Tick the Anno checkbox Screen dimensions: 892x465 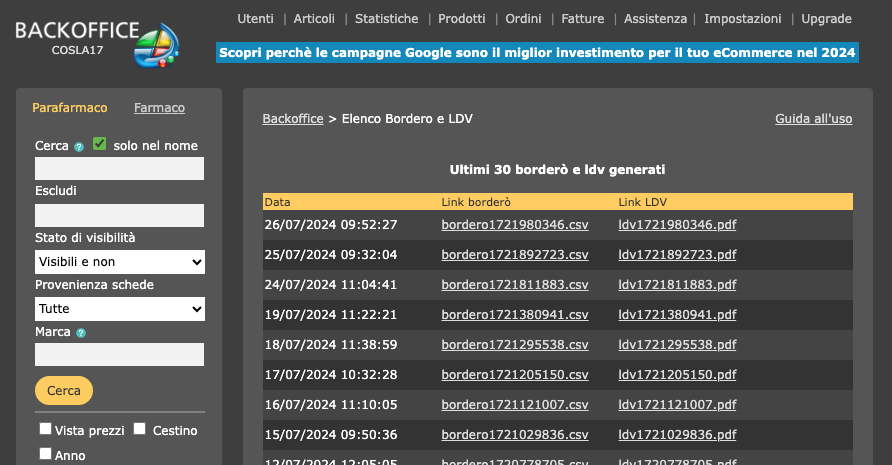[45, 454]
